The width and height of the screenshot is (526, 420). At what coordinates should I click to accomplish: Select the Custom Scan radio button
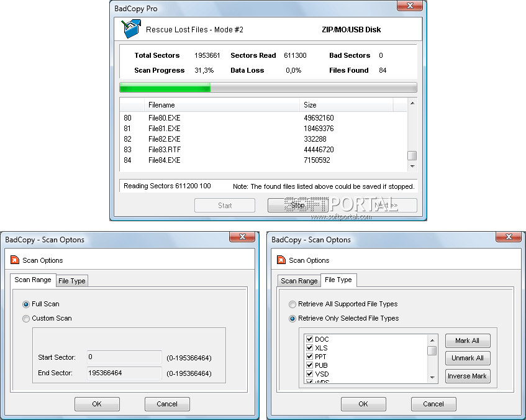click(26, 319)
